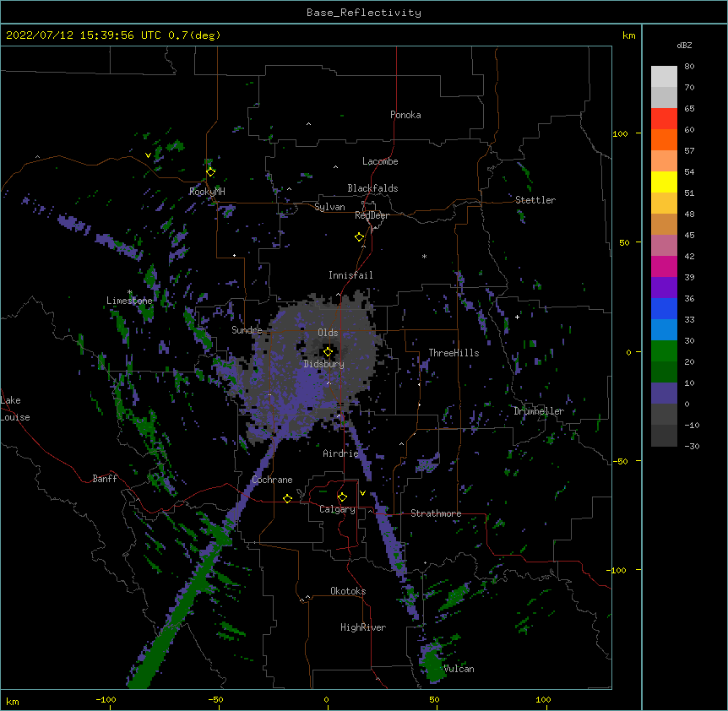The height and width of the screenshot is (711, 728).
Task: Click the Drumheller label
Action: coord(539,411)
